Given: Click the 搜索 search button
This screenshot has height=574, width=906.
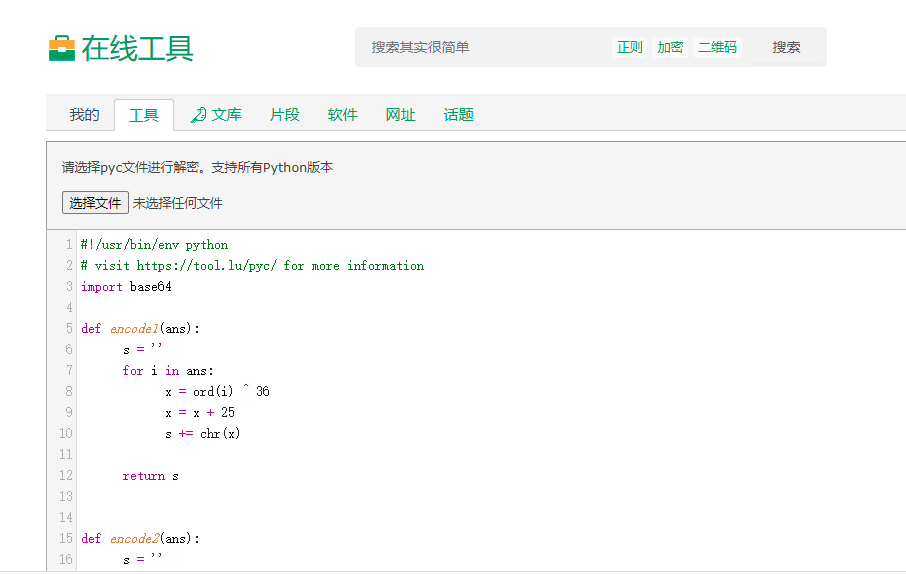Looking at the screenshot, I should tap(786, 47).
